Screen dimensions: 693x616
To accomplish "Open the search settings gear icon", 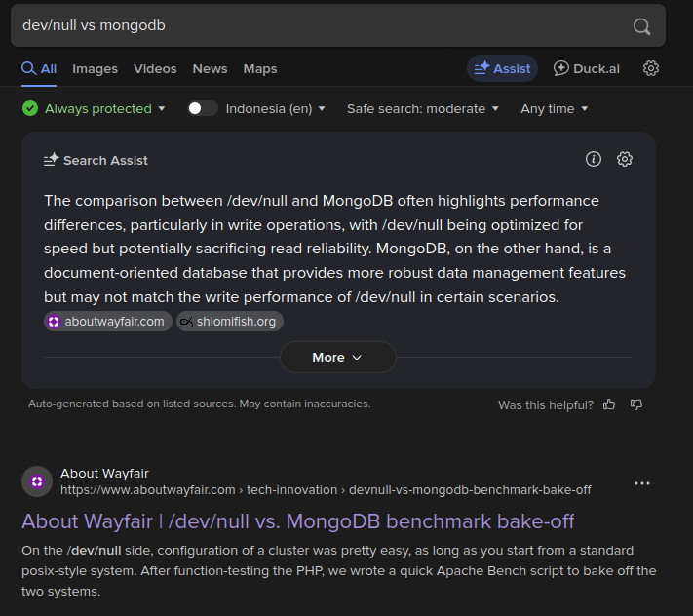I will pos(650,68).
